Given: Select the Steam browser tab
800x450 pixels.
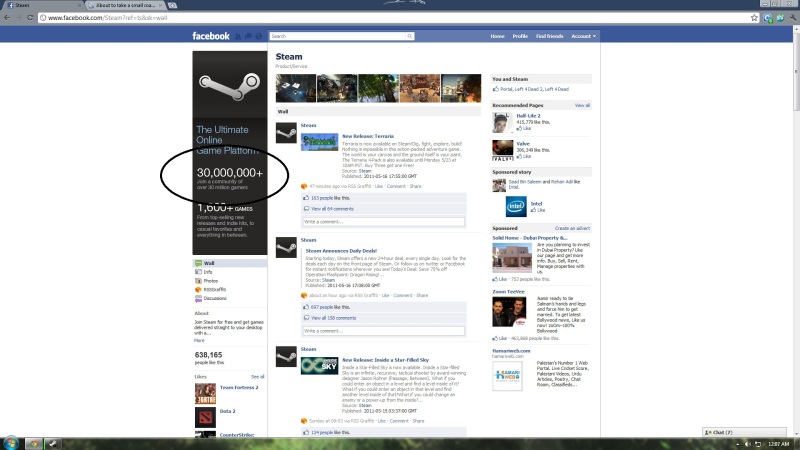Looking at the screenshot, I should click(x=43, y=5).
